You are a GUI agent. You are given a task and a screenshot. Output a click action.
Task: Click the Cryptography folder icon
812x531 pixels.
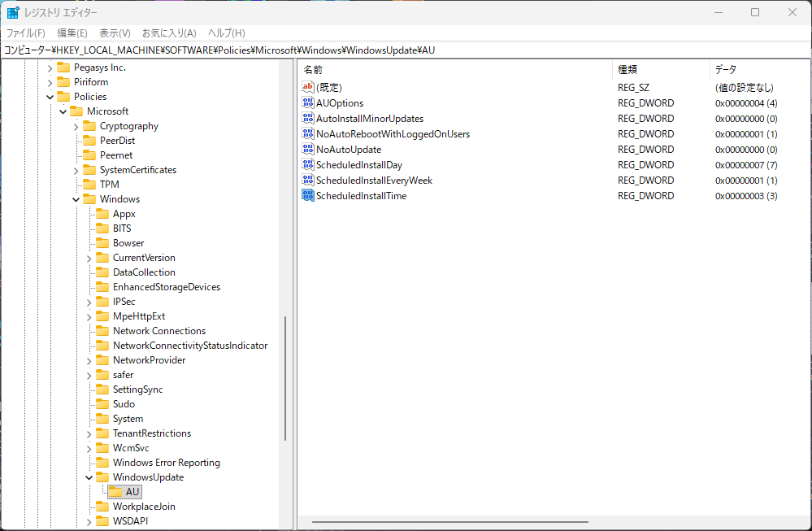[89, 126]
